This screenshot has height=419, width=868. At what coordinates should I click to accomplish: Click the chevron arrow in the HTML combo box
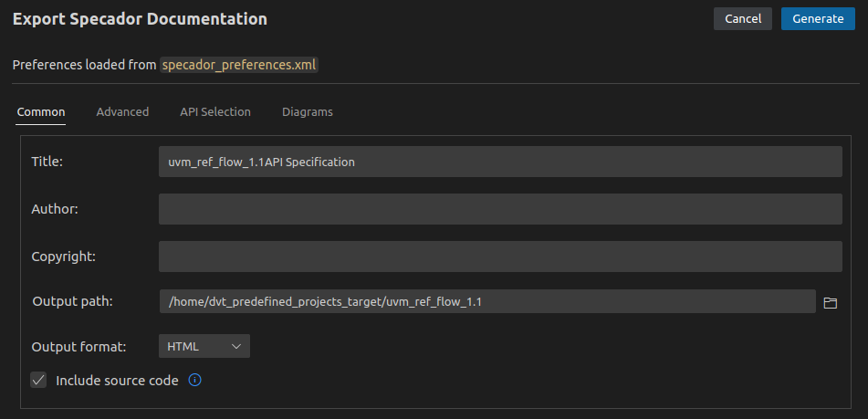(236, 346)
